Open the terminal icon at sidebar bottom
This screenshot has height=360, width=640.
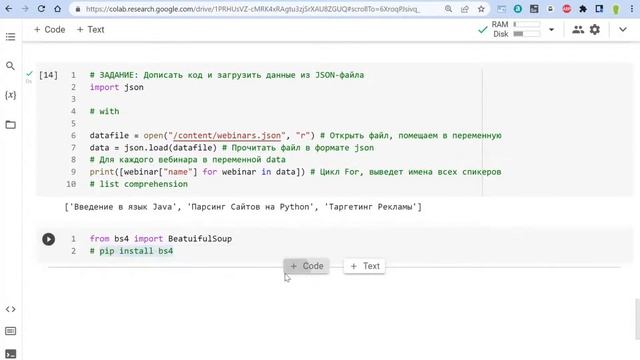(11, 353)
